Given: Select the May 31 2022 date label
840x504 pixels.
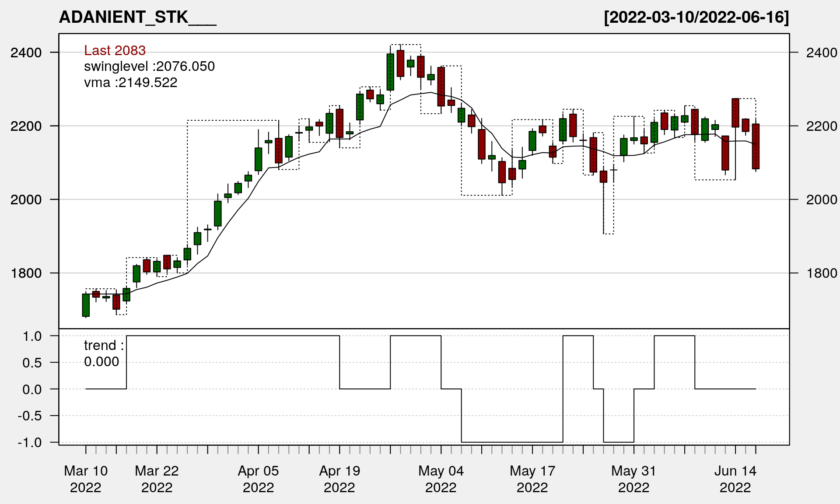Looking at the screenshot, I should click(x=633, y=479).
